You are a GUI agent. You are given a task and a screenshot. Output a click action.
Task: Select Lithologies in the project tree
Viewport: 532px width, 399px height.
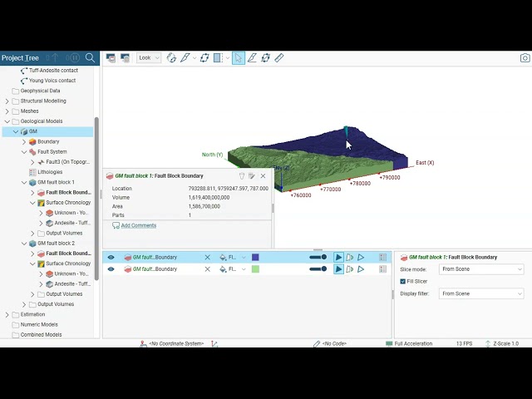pyautogui.click(x=50, y=172)
